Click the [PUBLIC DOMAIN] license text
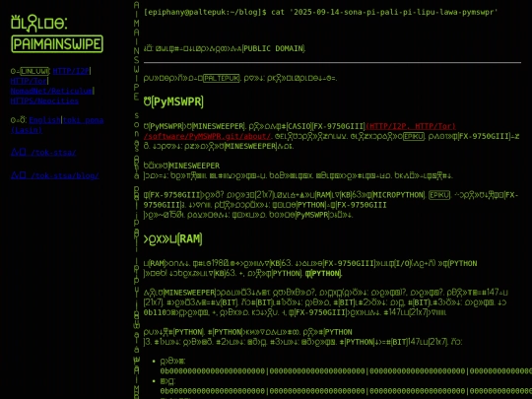Viewport: 532px width, 399px height. [x=274, y=48]
